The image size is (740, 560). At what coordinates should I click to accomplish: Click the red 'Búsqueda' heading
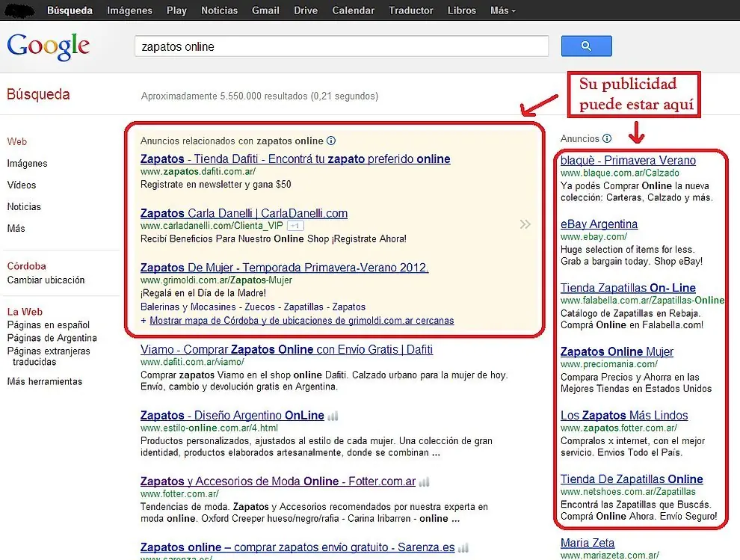38,94
